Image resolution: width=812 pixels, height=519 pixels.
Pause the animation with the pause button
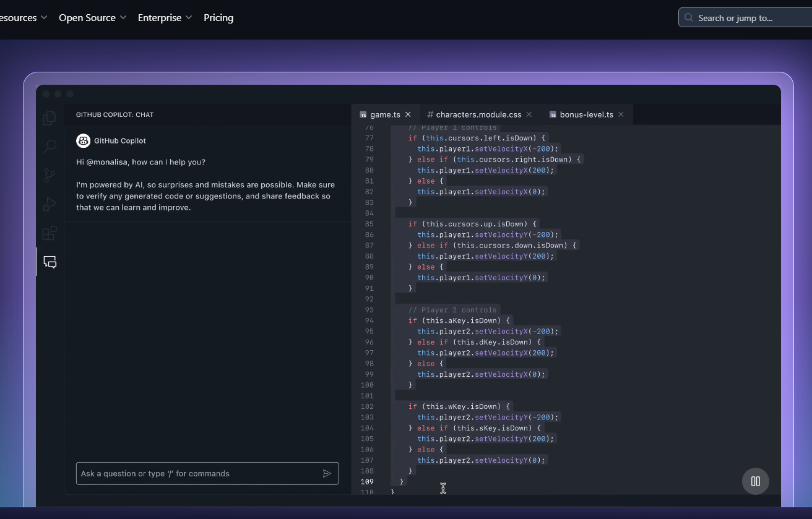coord(756,481)
